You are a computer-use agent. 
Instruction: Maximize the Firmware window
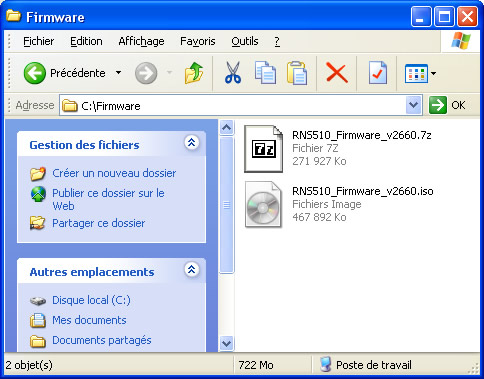[x=444, y=17]
